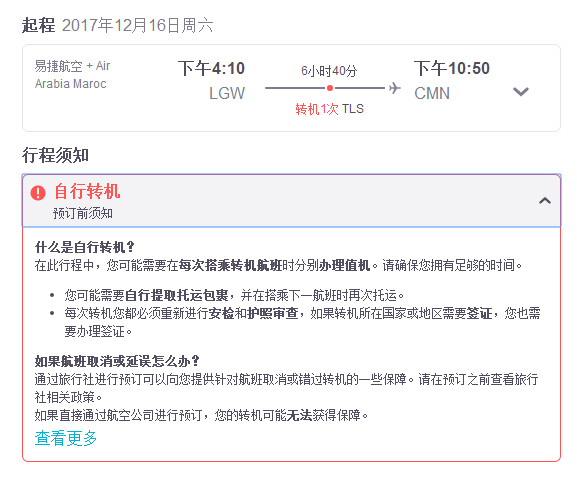Click the LGW departure airport code
Image resolution: width=577 pixels, height=487 pixels.
tap(227, 93)
